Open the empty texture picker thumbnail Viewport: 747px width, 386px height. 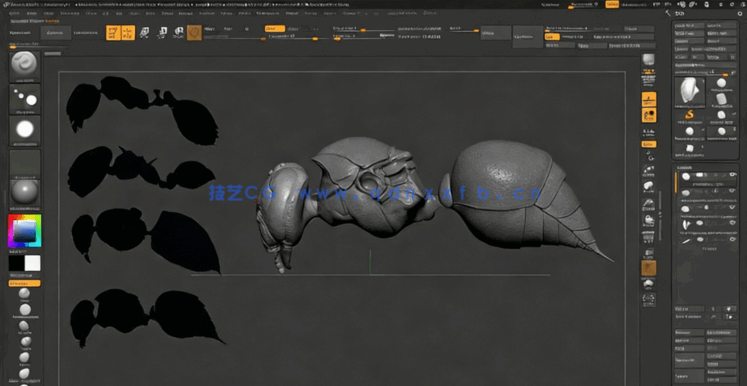(x=25, y=163)
